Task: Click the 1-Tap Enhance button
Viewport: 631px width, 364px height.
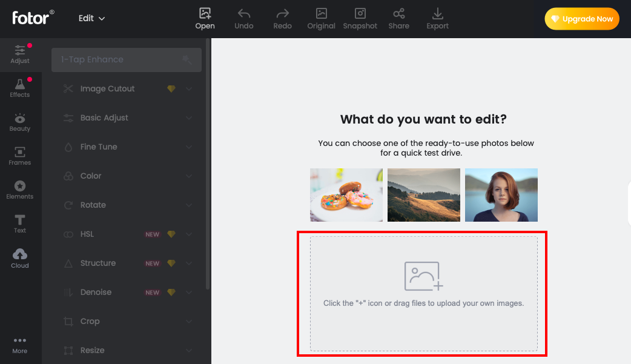Action: pyautogui.click(x=127, y=59)
